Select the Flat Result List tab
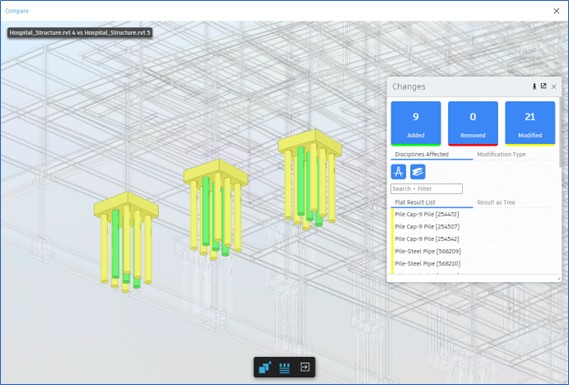 click(x=415, y=202)
